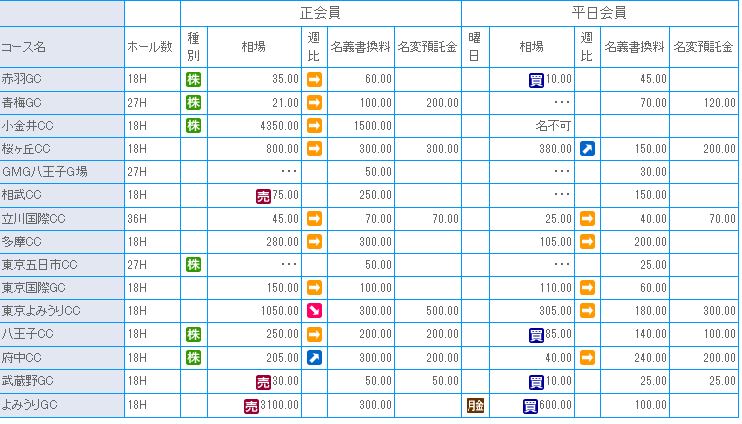Click the 平日会員 flat trend arrow for 東京国際GC

[587, 288]
